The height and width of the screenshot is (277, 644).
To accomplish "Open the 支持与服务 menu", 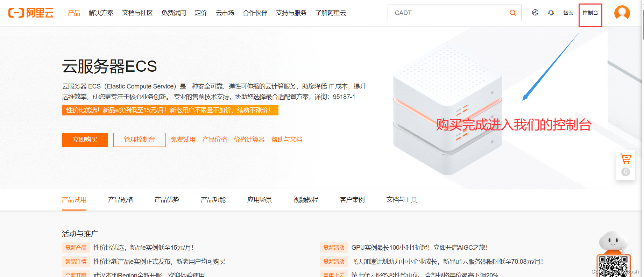I will 291,13.
